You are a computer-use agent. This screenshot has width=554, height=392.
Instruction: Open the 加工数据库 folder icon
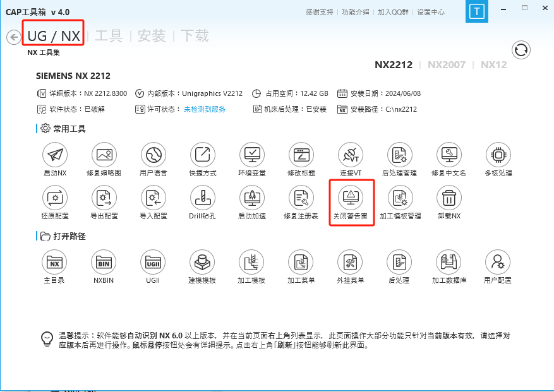tap(449, 262)
